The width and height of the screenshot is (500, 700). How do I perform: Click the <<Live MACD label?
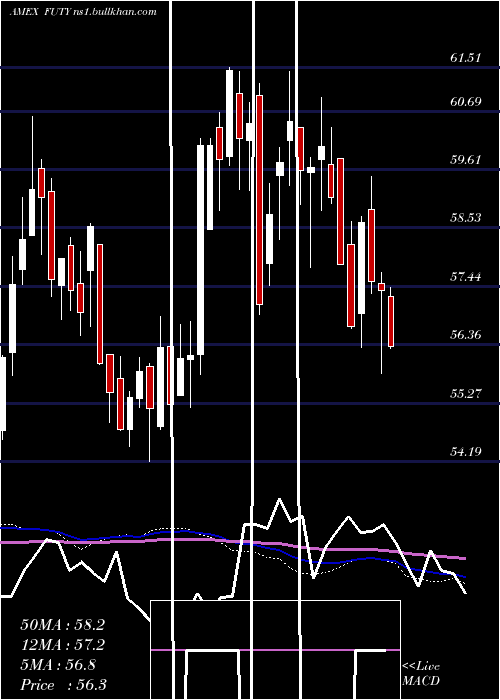[421, 673]
